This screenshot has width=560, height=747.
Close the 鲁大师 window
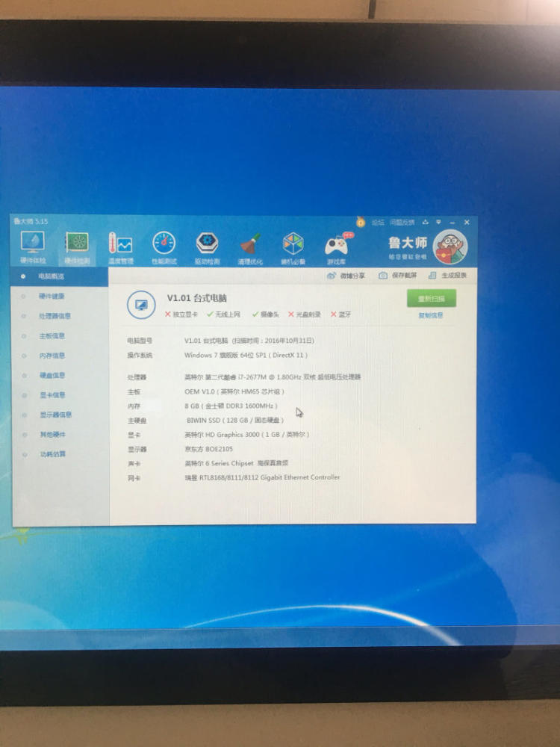click(x=467, y=223)
